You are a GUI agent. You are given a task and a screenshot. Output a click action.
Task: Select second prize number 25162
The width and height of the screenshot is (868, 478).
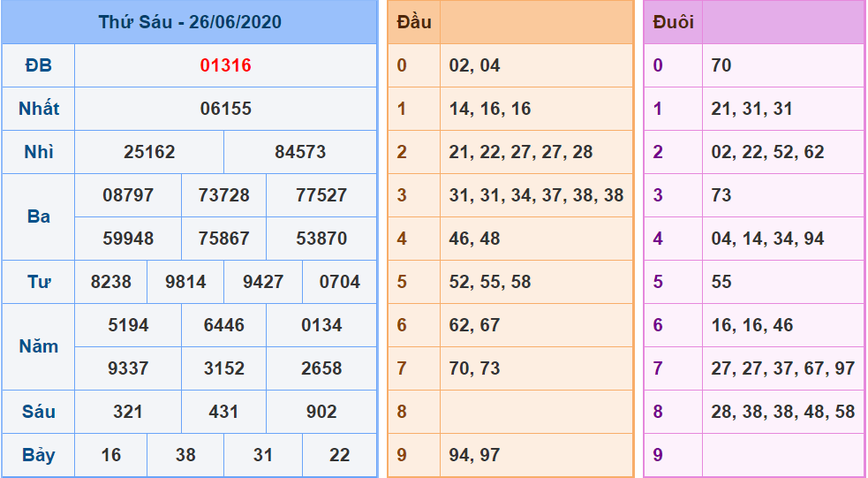click(149, 152)
